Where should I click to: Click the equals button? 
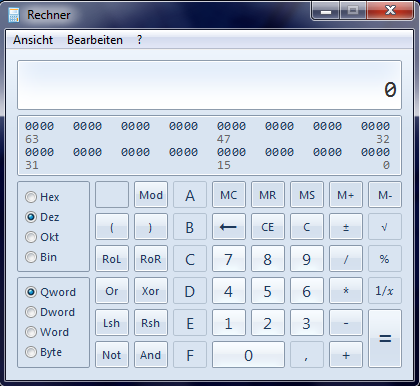coord(385,339)
